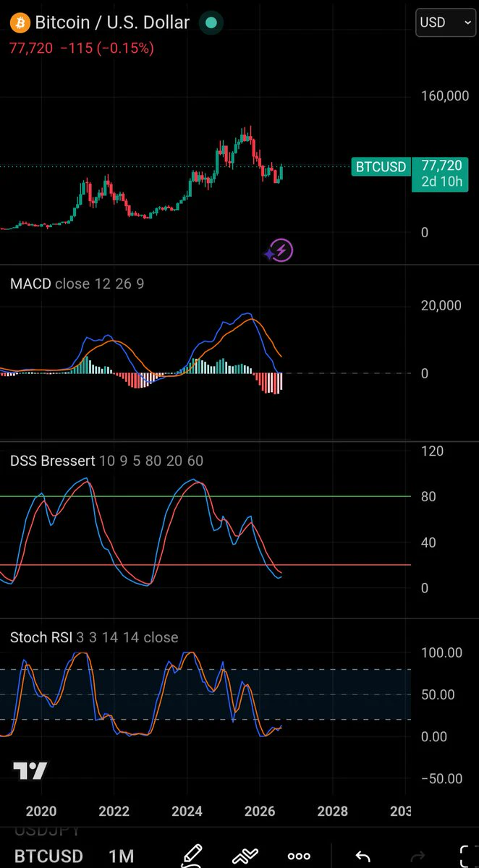479x868 pixels.
Task: Open the three-dot more menu
Action: pyautogui.click(x=299, y=856)
